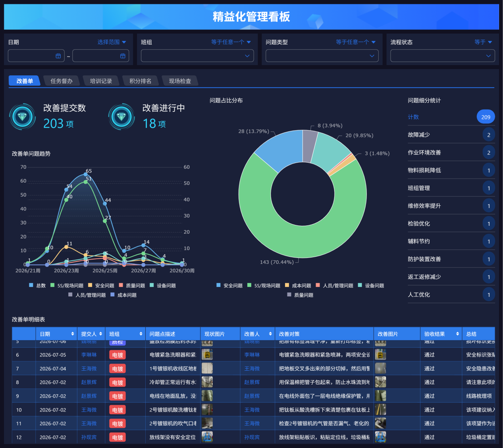Click 改善人 link 王海微 in row 7

click(252, 369)
